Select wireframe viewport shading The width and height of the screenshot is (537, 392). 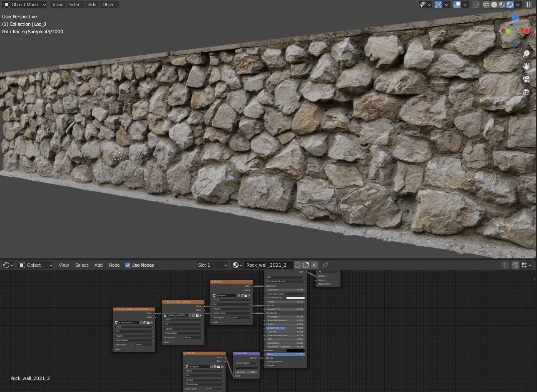tap(486, 5)
